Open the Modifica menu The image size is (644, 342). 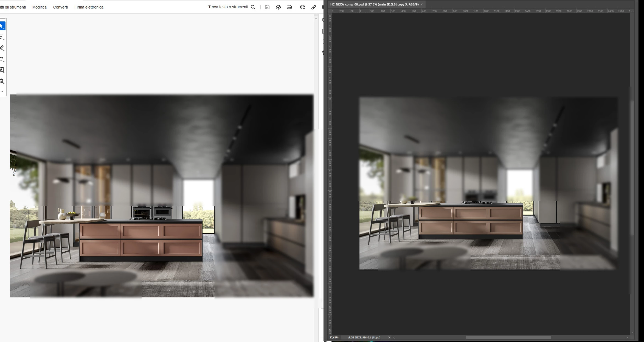tap(39, 7)
